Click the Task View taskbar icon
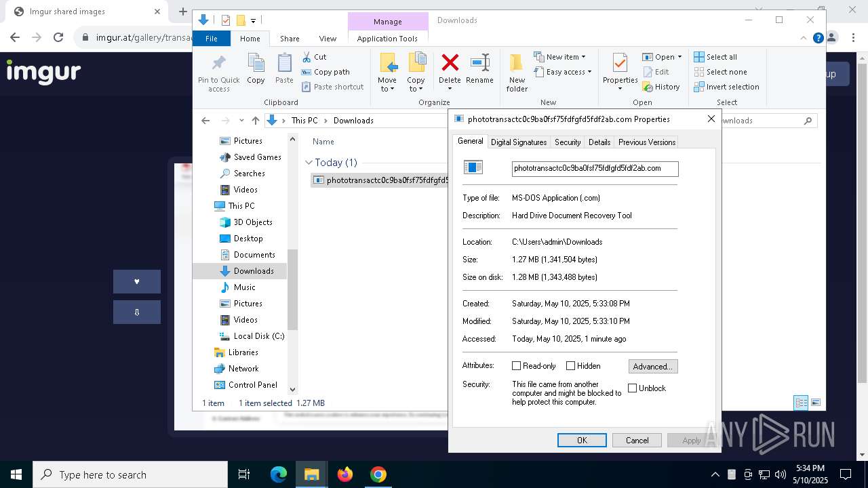The height and width of the screenshot is (488, 868). pos(244,474)
